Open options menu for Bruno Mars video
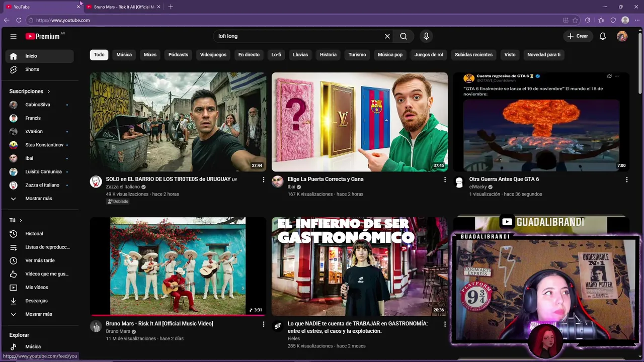This screenshot has width=644, height=362. pos(263,324)
